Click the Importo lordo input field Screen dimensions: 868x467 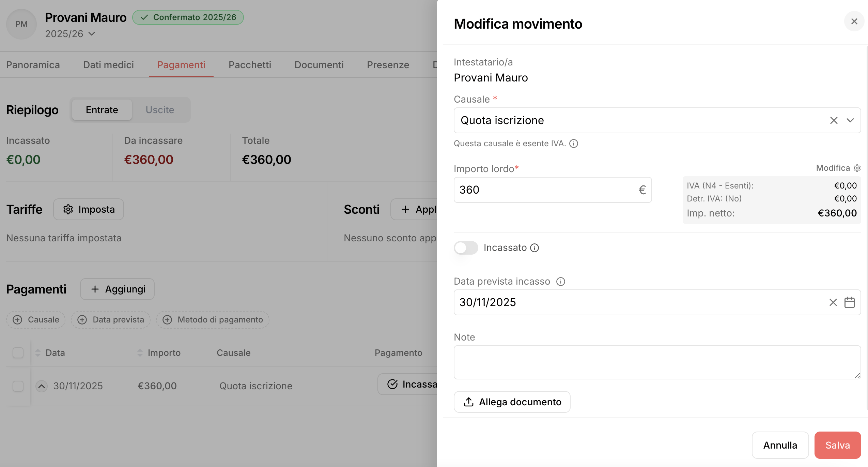(x=545, y=190)
